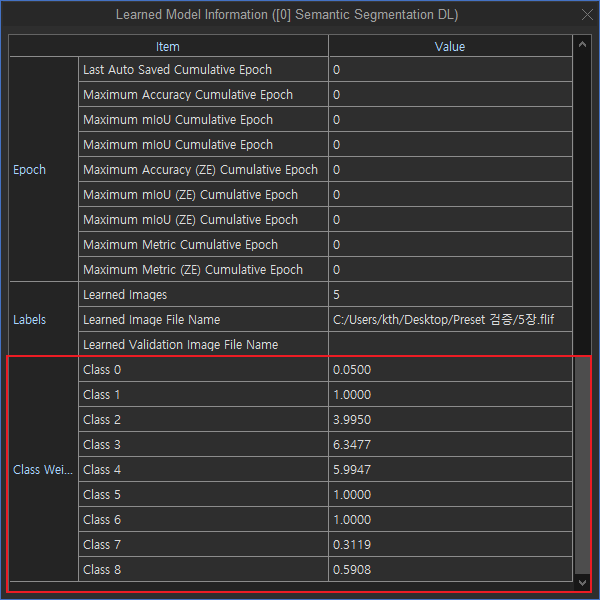Image resolution: width=600 pixels, height=600 pixels.
Task: Close the Learned Model Information dialog
Action: point(587,15)
